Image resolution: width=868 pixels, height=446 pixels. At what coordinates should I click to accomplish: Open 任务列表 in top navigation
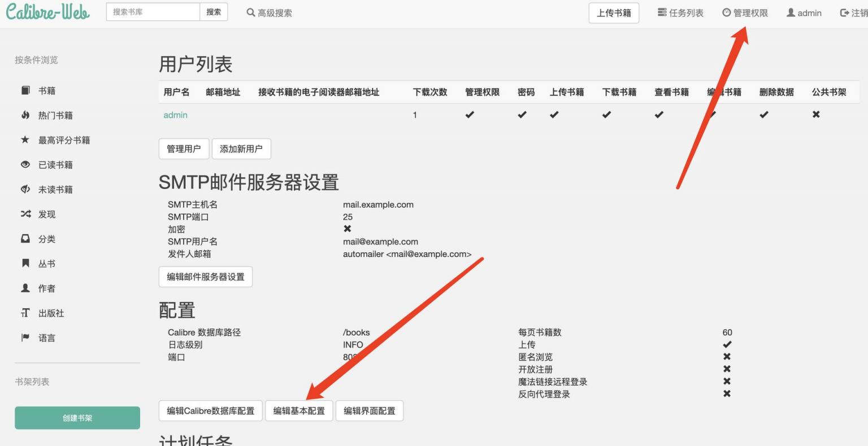coord(680,13)
